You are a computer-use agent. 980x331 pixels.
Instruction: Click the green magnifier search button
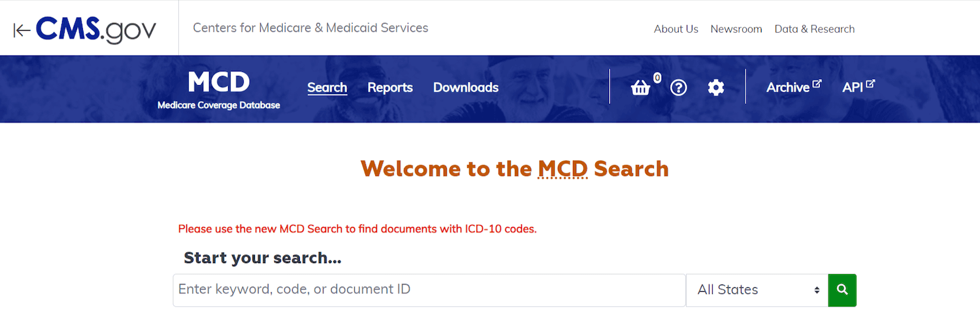click(x=842, y=290)
